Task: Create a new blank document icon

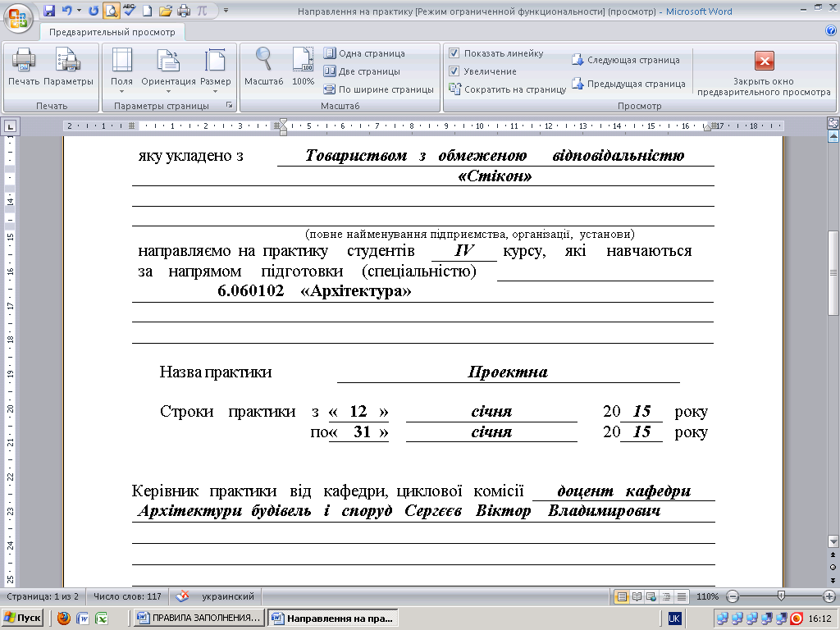Action: click(x=148, y=10)
